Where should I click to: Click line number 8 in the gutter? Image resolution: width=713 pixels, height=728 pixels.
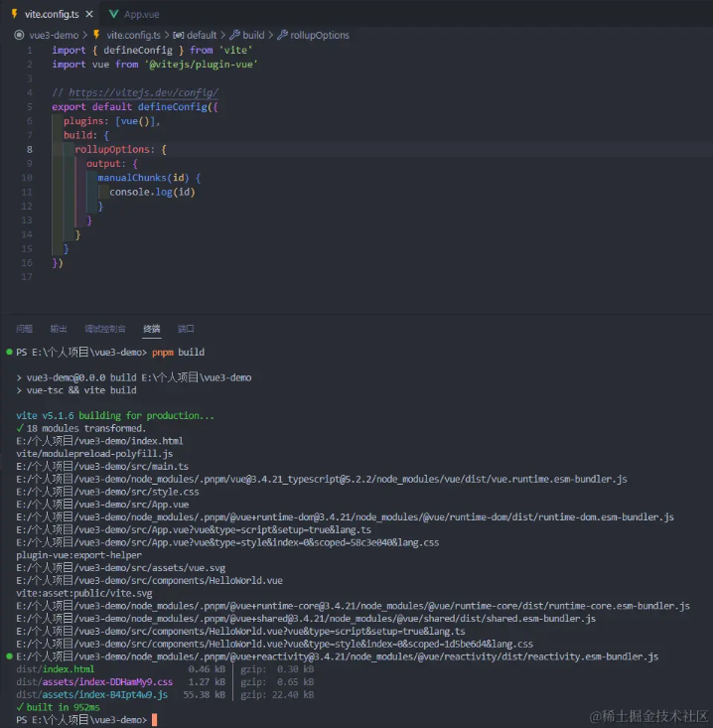pyautogui.click(x=29, y=150)
